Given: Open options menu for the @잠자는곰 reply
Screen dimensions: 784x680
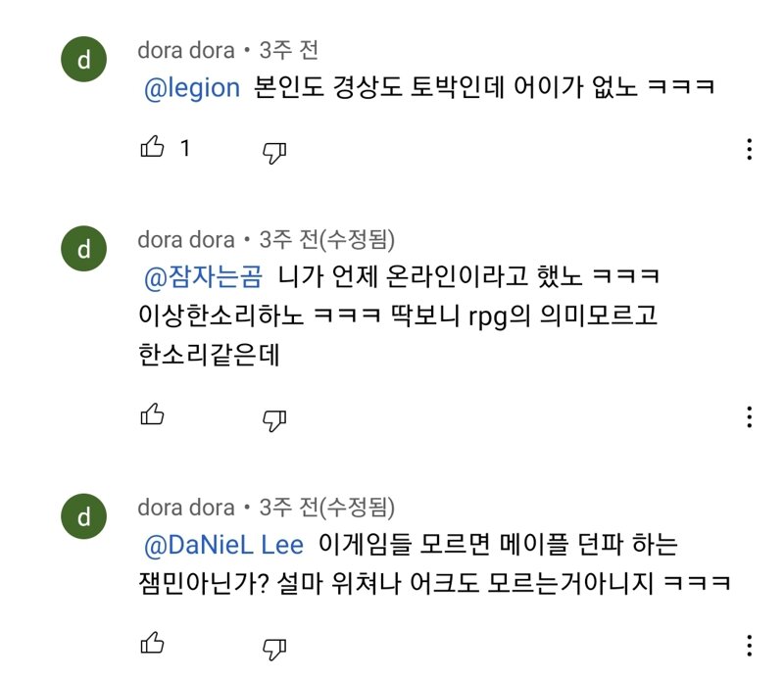Looking at the screenshot, I should pos(749,415).
